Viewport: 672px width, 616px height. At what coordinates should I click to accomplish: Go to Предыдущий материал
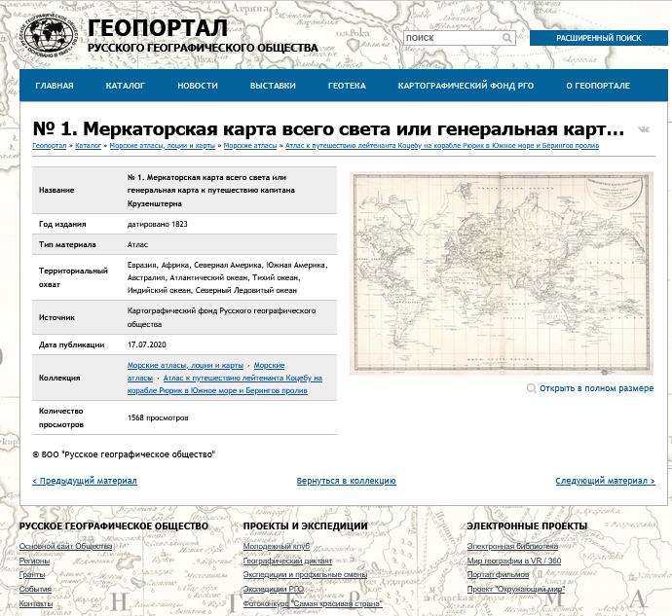[x=85, y=481]
